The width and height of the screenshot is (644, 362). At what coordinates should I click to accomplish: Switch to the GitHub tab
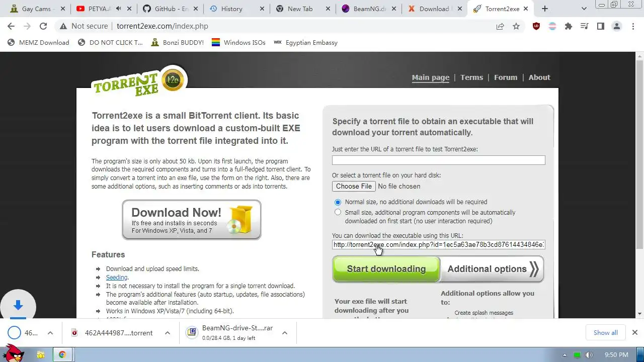[x=171, y=9]
